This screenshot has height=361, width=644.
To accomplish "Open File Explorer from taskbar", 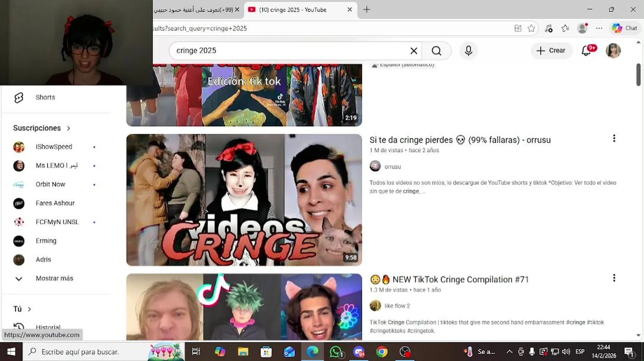I will click(243, 351).
